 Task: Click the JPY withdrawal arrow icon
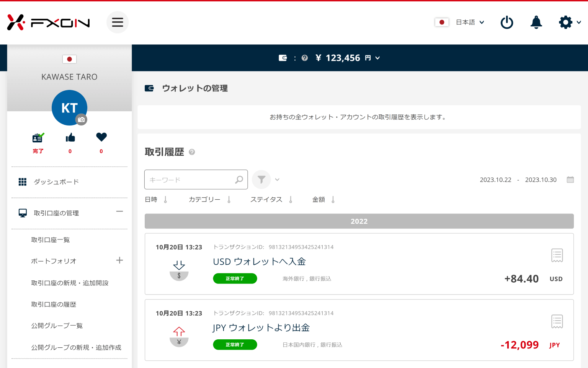click(x=179, y=336)
